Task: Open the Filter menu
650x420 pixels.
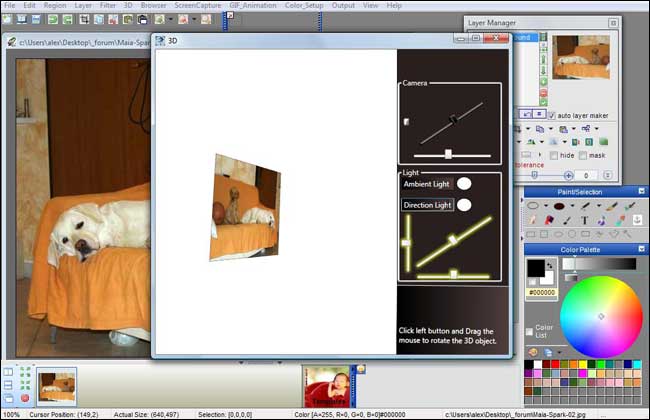Action: pyautogui.click(x=109, y=6)
